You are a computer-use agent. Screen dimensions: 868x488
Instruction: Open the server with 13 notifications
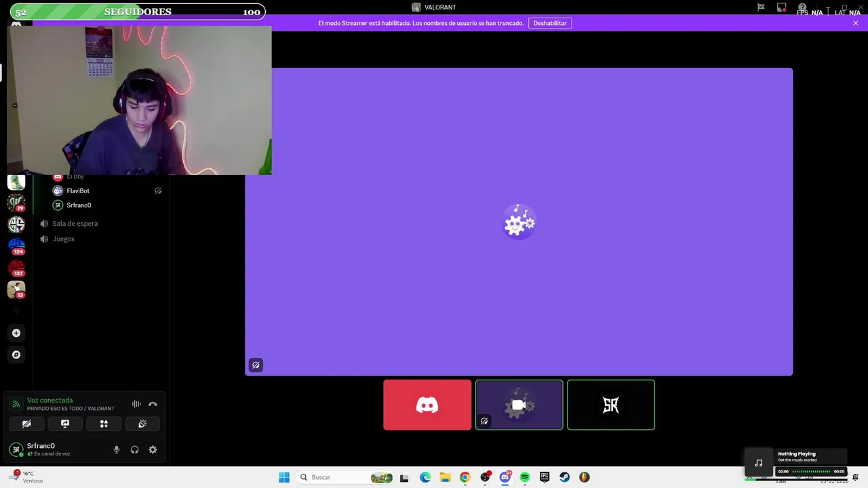click(16, 290)
